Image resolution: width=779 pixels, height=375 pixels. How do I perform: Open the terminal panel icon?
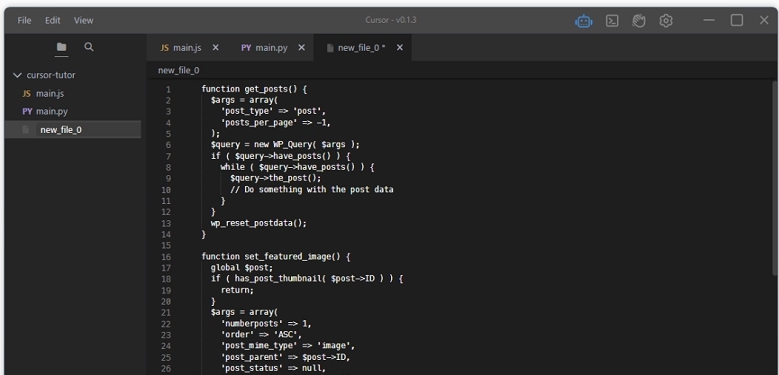pyautogui.click(x=612, y=21)
